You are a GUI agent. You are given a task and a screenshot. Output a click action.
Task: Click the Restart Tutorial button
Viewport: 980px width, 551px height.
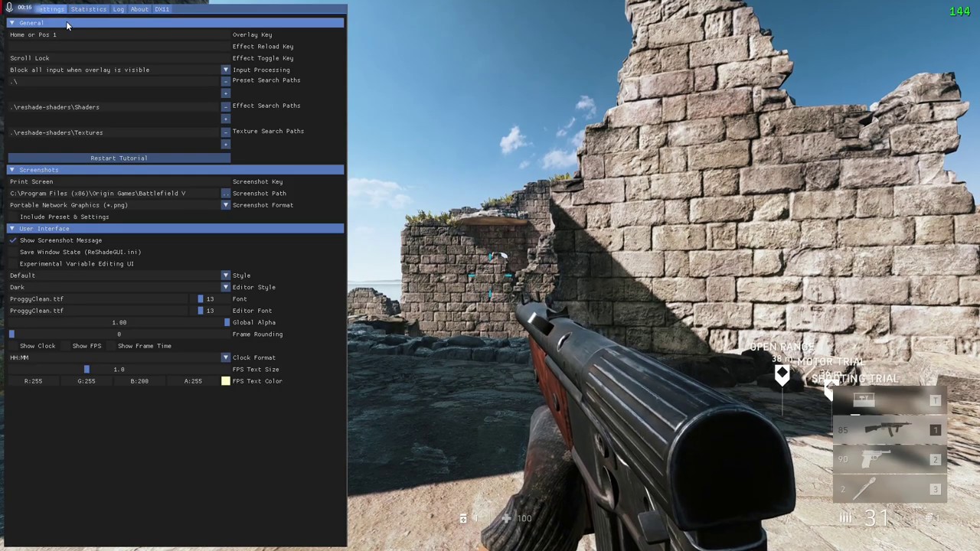[x=119, y=158]
